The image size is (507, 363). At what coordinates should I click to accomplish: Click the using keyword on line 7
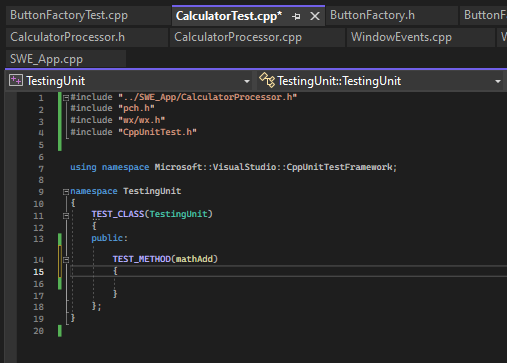[x=83, y=167]
